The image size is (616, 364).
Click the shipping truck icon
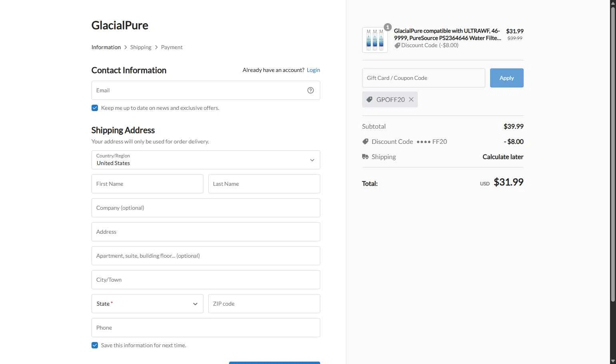[x=365, y=157]
